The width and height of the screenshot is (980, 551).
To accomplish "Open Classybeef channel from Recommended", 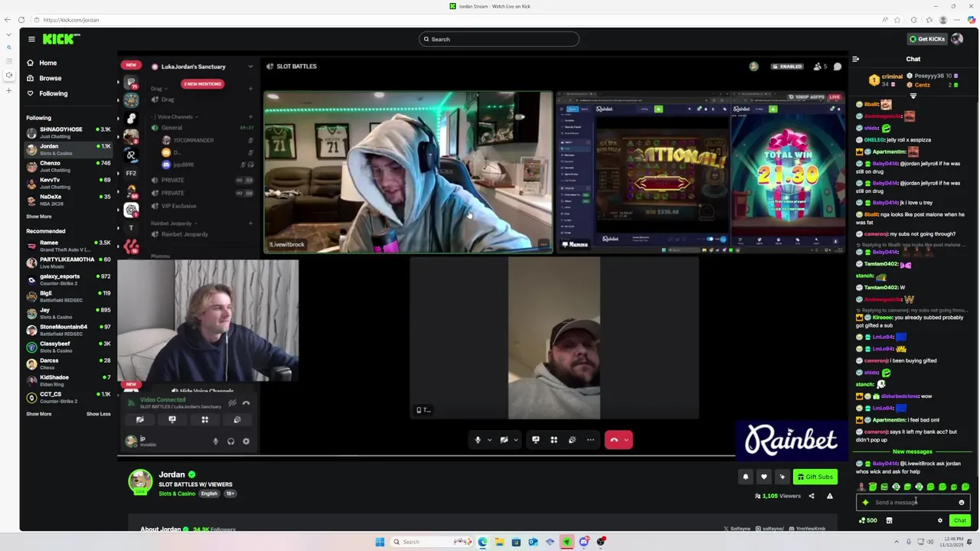I will click(68, 347).
